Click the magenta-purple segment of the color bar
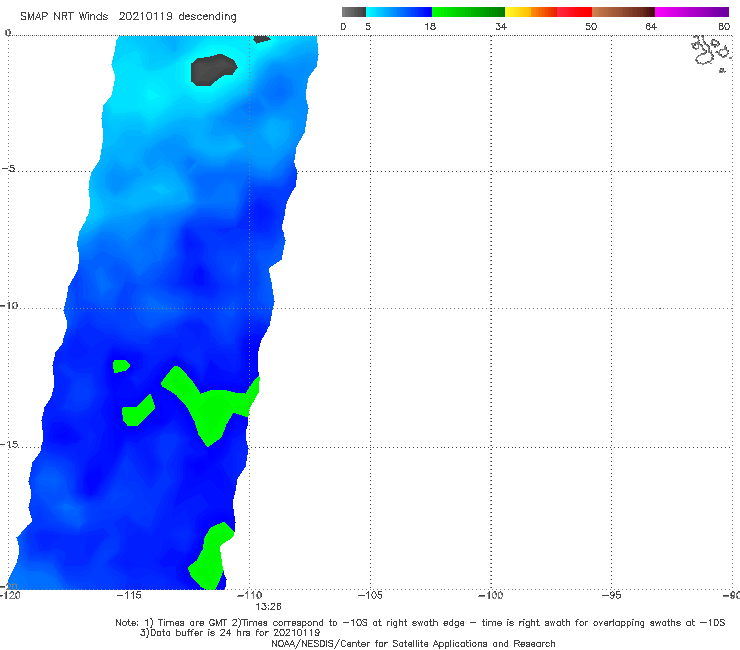 click(692, 12)
